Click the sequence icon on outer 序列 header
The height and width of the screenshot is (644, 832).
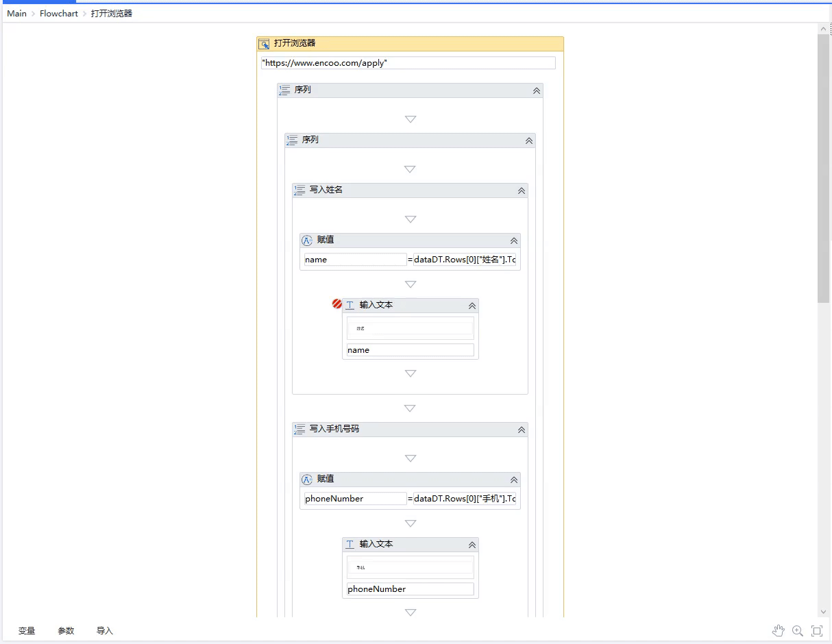coord(285,90)
